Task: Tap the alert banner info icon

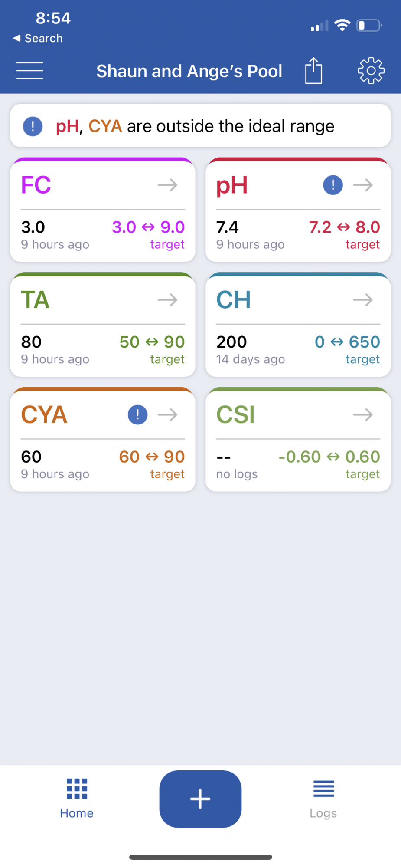Action: click(x=33, y=127)
